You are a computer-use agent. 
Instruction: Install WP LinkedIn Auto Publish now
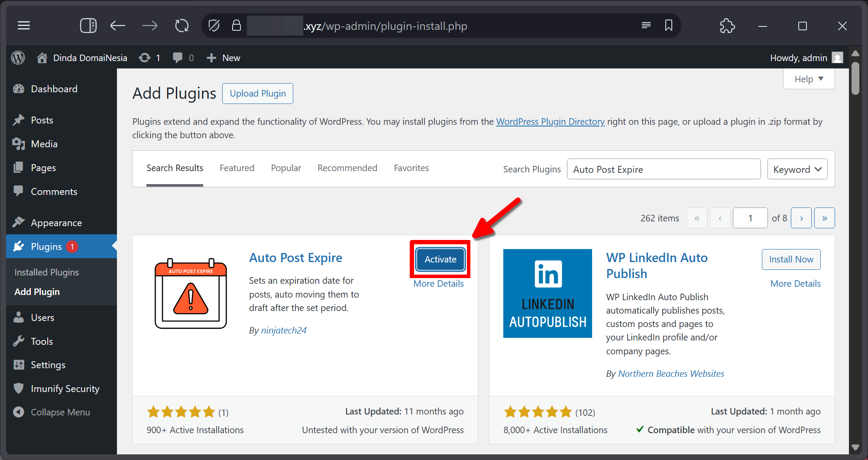tap(791, 259)
